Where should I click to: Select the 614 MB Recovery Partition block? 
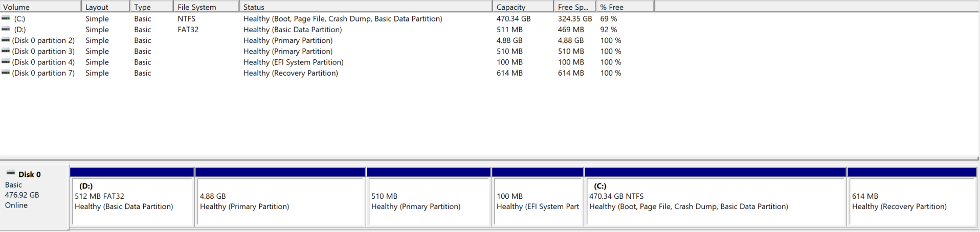coord(912,197)
